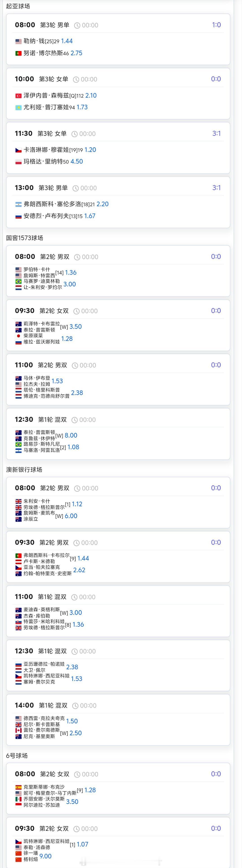Select odds 6.00 for 詹姆斯·麦凯布 and 涂辰立
This screenshot has width=242, height=868.
pyautogui.click(x=71, y=516)
